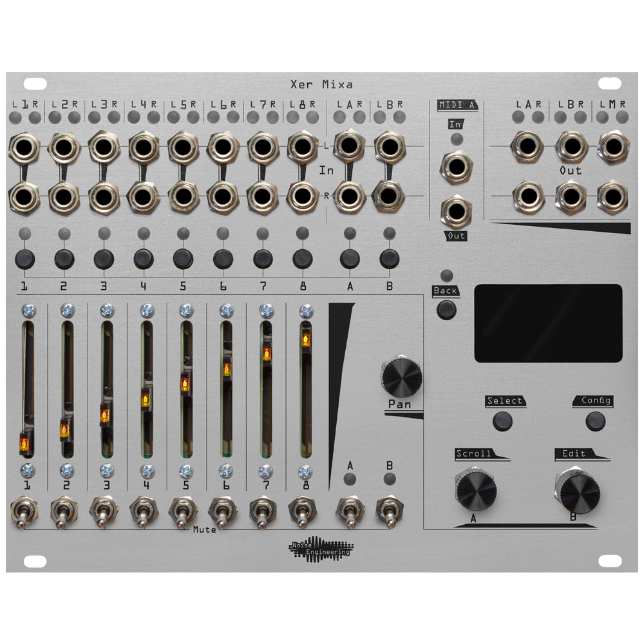Click aux A left input jack

click(349, 146)
